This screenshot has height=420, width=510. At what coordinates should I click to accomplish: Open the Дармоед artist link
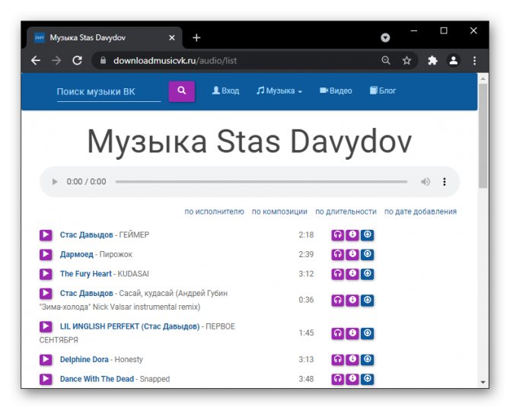pos(76,254)
